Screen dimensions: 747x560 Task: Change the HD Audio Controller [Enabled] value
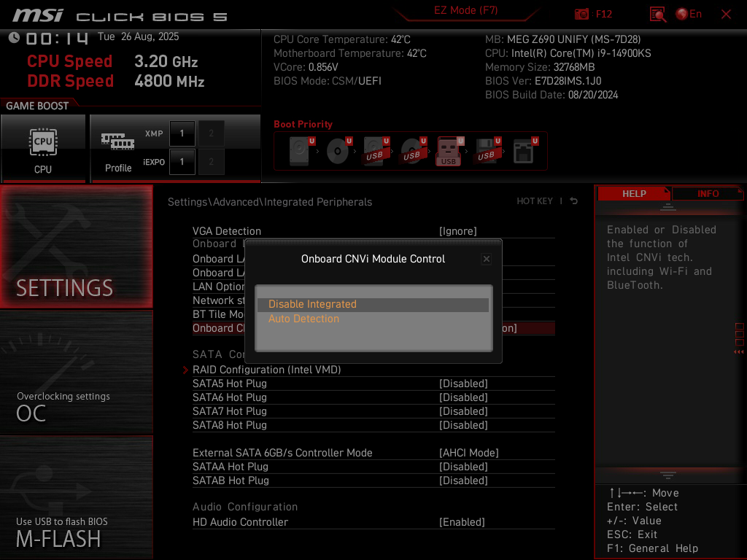[x=462, y=522]
